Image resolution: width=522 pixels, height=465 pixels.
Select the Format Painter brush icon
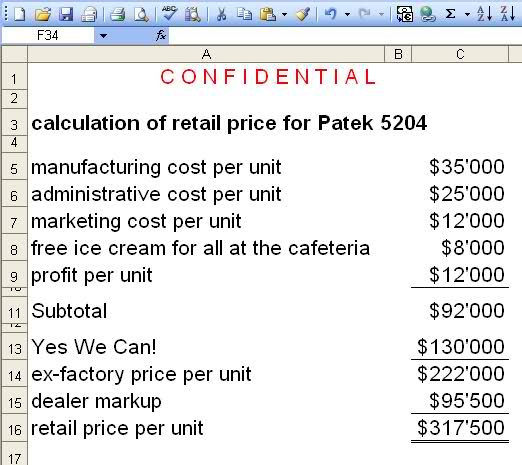tap(303, 14)
